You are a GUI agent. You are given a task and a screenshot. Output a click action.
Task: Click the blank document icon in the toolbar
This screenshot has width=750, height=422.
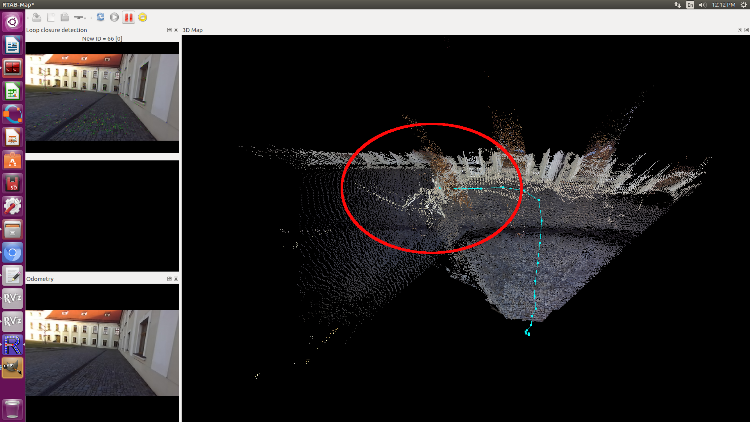(x=51, y=17)
